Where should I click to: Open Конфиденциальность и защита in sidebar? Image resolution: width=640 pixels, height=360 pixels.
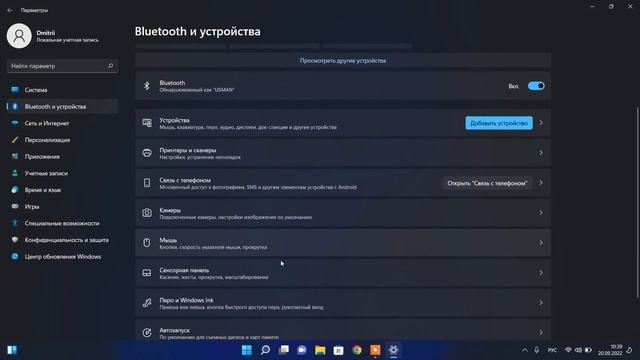(x=62, y=240)
